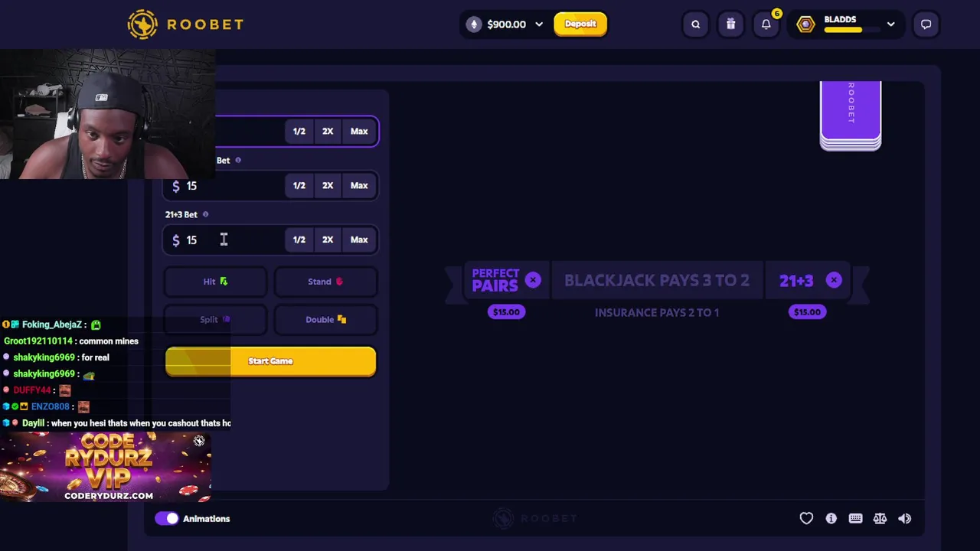980x551 pixels.
Task: Open the gift rewards icon
Action: click(730, 24)
